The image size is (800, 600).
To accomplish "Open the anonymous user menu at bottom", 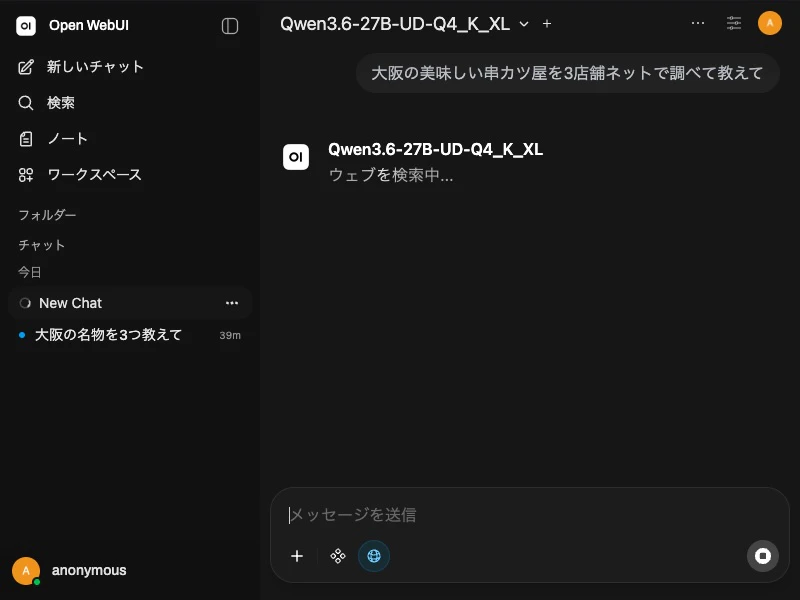I will 70,571.
